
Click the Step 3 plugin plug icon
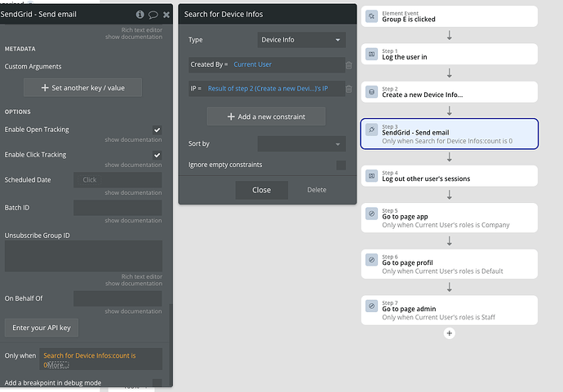(371, 130)
